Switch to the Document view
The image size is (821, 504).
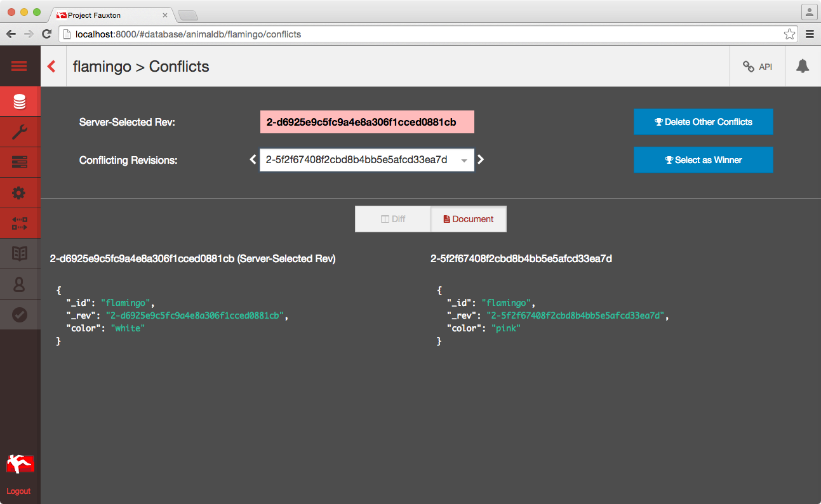468,219
